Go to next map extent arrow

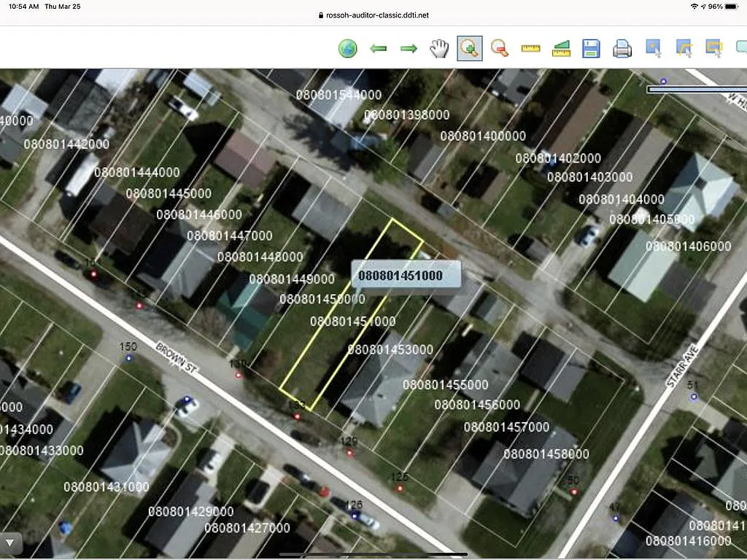[x=409, y=49]
